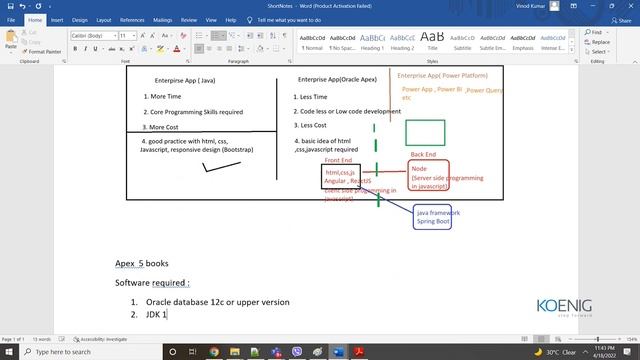Click the Windows Start button

9,352
